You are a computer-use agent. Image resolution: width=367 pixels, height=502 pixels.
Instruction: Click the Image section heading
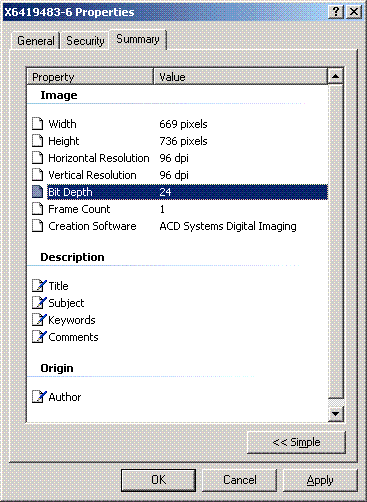click(x=59, y=95)
